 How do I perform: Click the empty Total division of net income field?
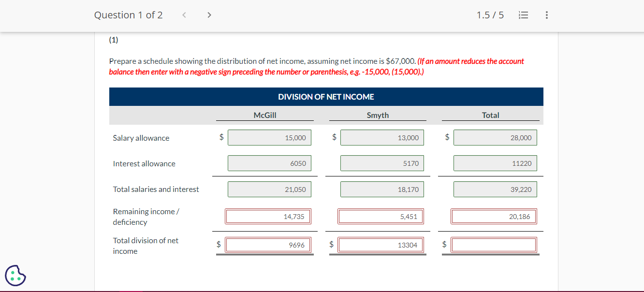494,245
